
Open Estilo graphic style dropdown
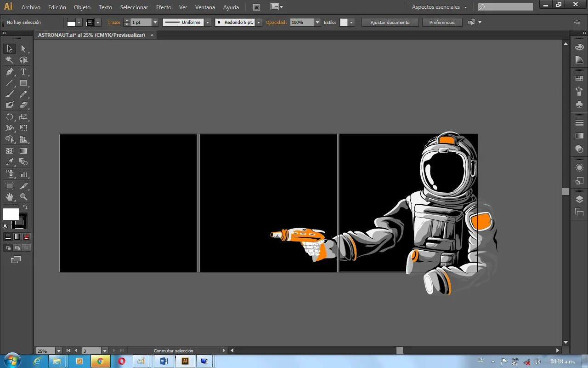pos(351,23)
